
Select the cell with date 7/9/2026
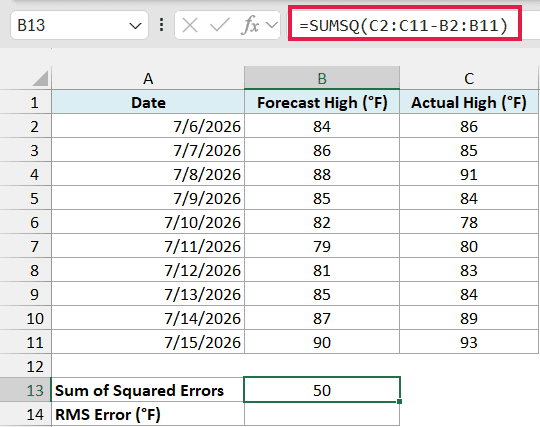(148, 198)
